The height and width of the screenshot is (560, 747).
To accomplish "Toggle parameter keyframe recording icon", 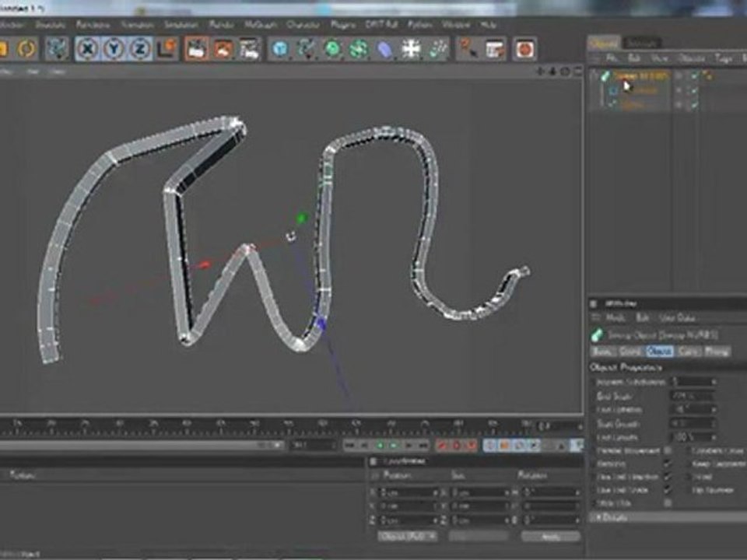I will pos(534,445).
